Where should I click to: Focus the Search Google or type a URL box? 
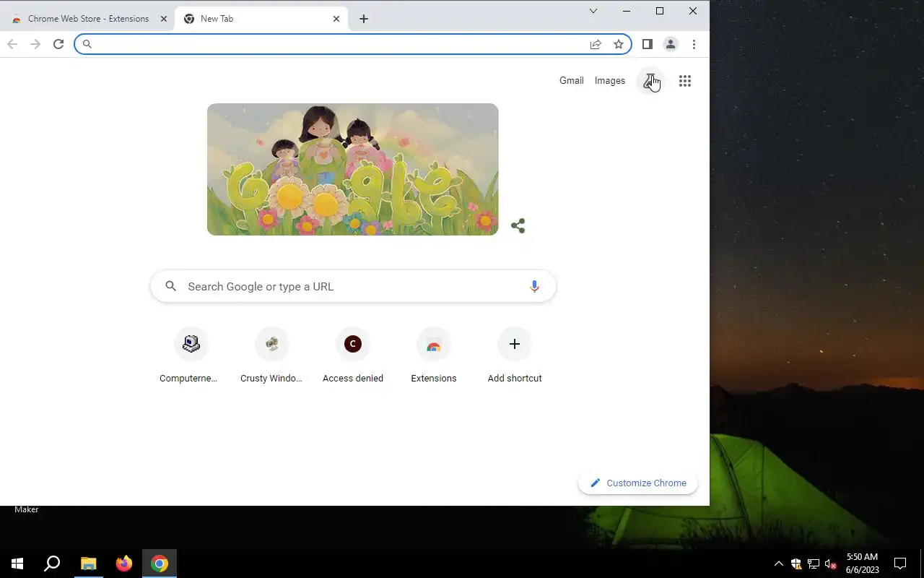tap(353, 287)
